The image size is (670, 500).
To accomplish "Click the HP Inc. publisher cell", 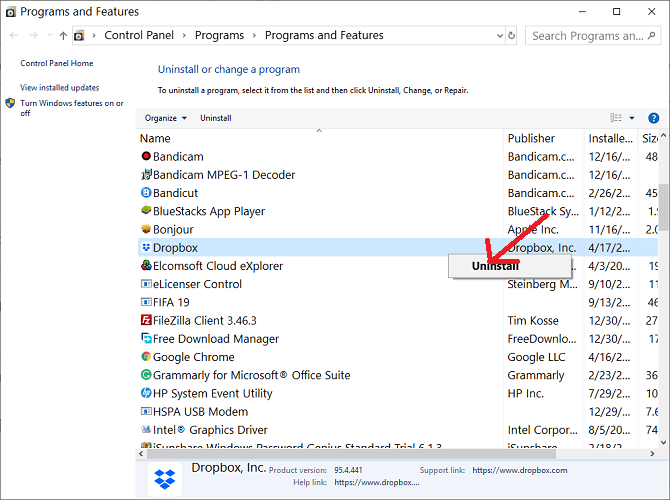I will point(526,393).
